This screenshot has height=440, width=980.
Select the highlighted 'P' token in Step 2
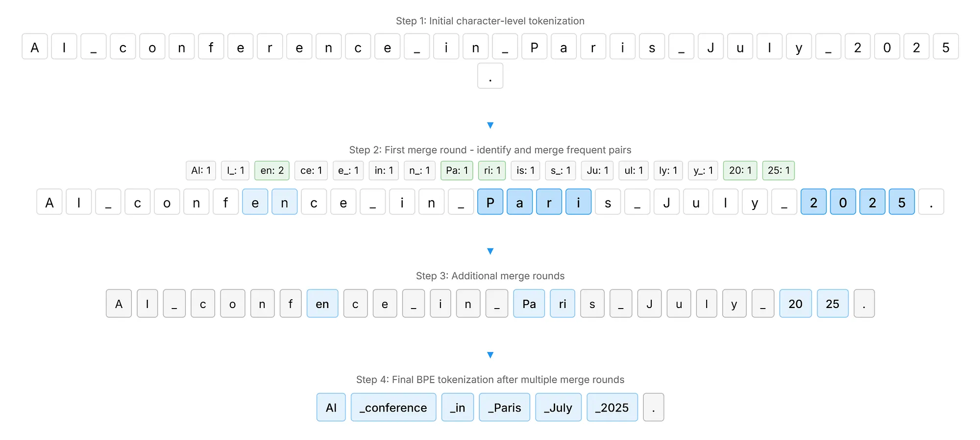point(490,202)
